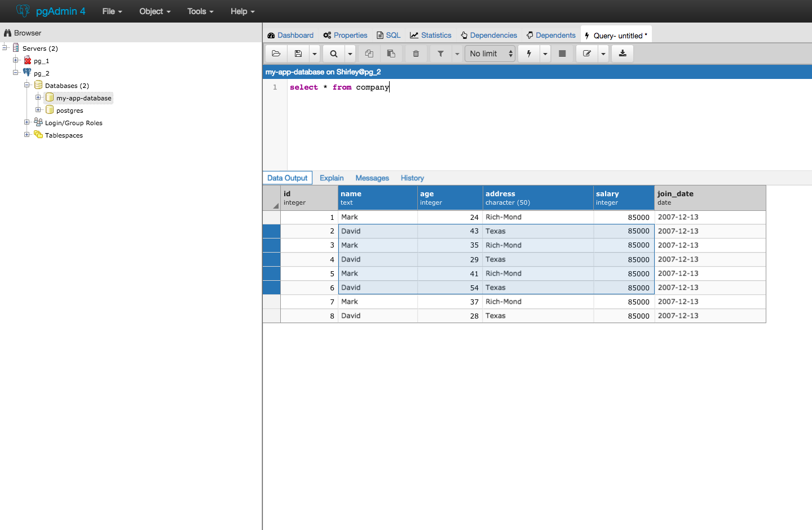The height and width of the screenshot is (530, 812).
Task: Collapse the Databases (2) node
Action: [x=27, y=85]
